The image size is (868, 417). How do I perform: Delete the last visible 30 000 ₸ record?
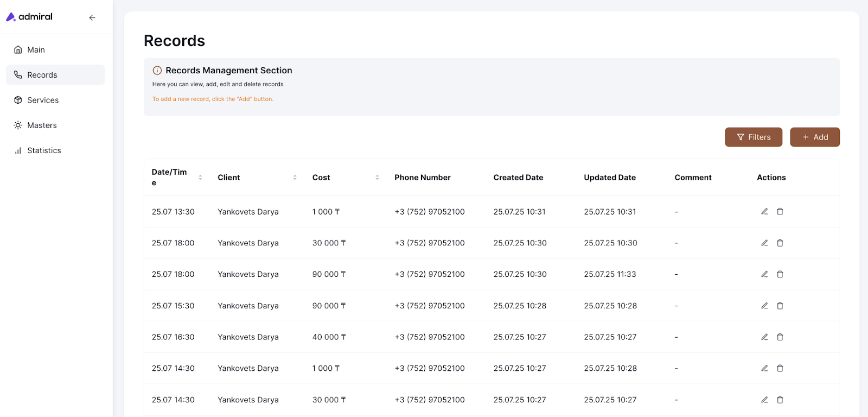click(780, 400)
